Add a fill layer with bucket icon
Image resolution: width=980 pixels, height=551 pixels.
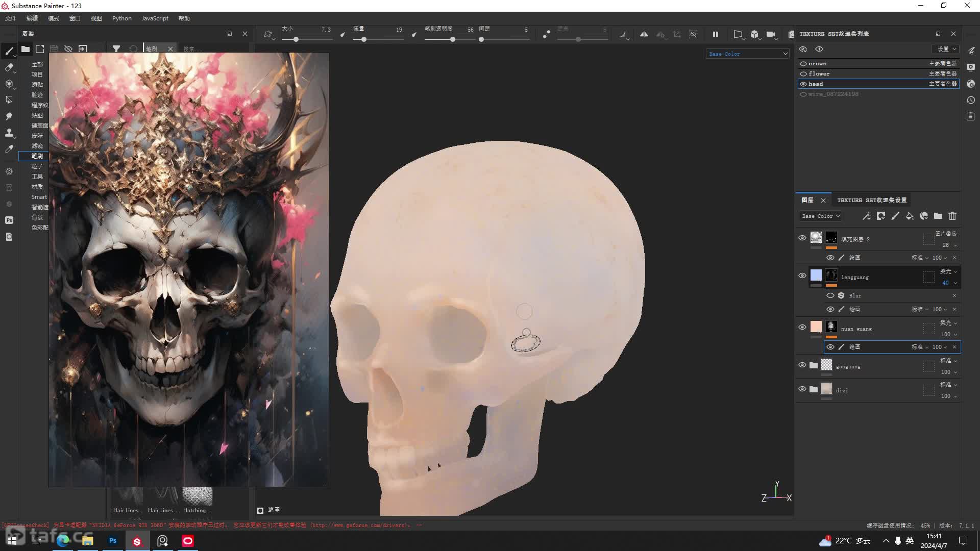click(x=910, y=216)
